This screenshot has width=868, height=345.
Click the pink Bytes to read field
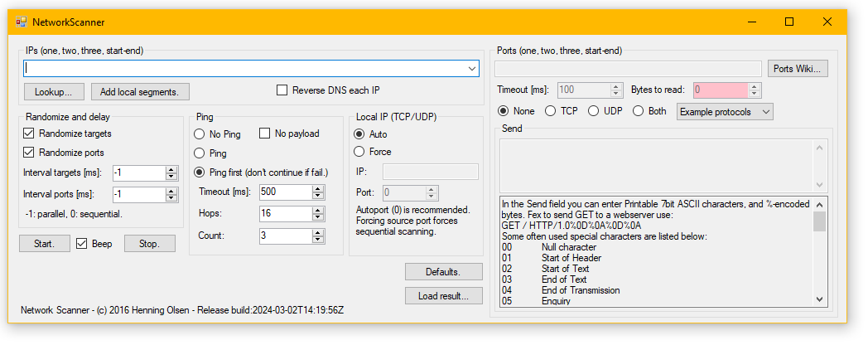(721, 90)
